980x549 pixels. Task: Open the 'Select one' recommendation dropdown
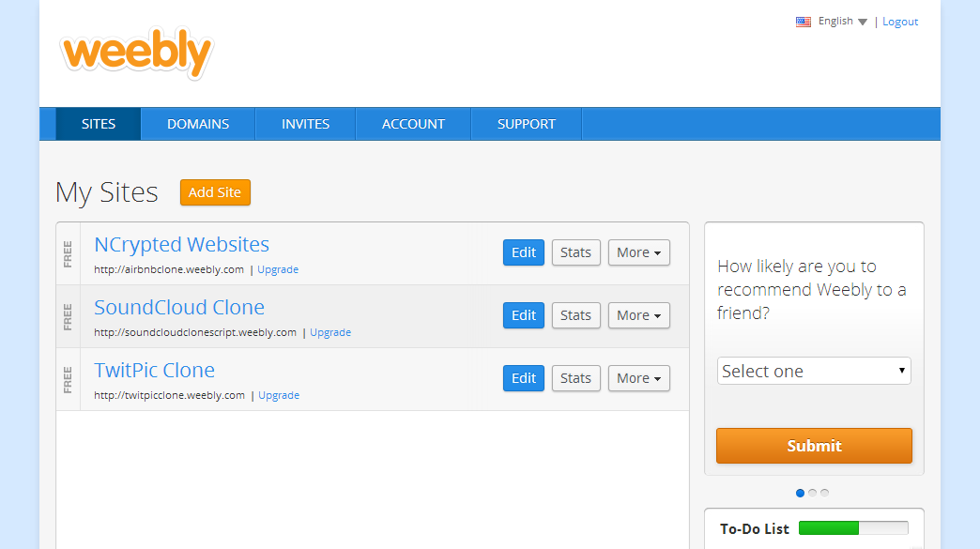(814, 371)
